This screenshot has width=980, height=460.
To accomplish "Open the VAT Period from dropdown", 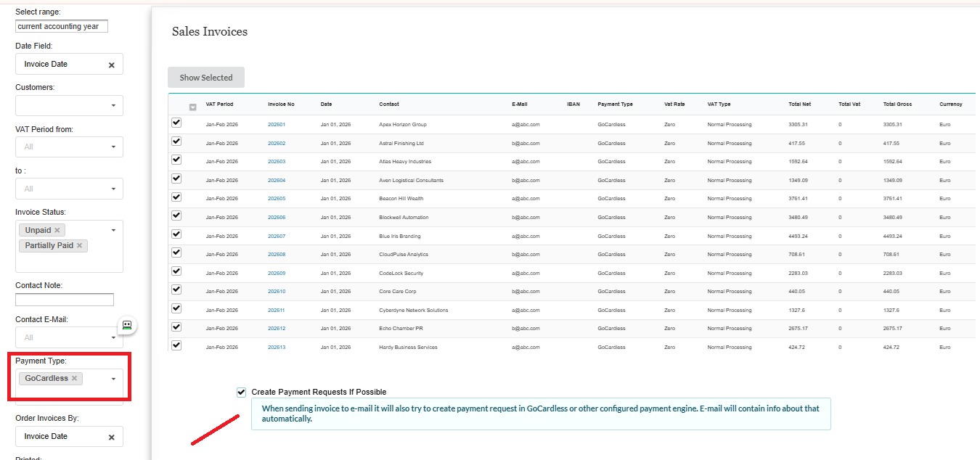I will click(114, 147).
